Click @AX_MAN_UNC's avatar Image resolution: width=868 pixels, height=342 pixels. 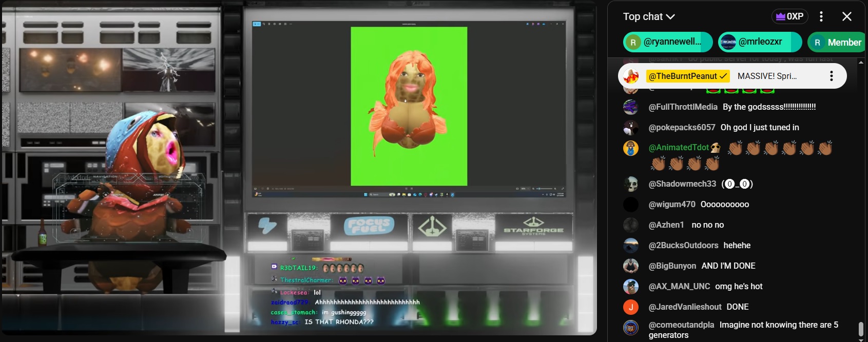[x=631, y=286]
